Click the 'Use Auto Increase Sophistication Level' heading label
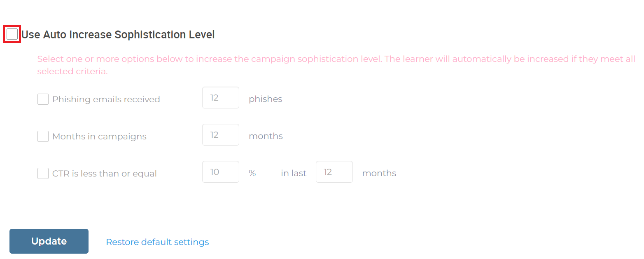The height and width of the screenshot is (259, 644). [x=118, y=35]
